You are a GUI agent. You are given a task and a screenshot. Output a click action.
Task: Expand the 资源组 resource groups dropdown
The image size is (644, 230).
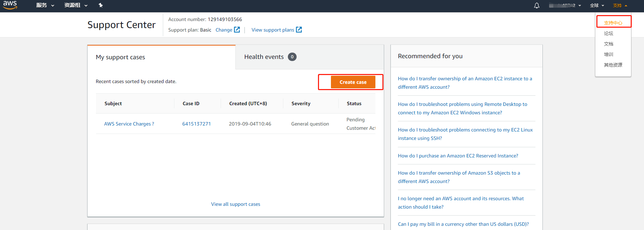point(76,5)
